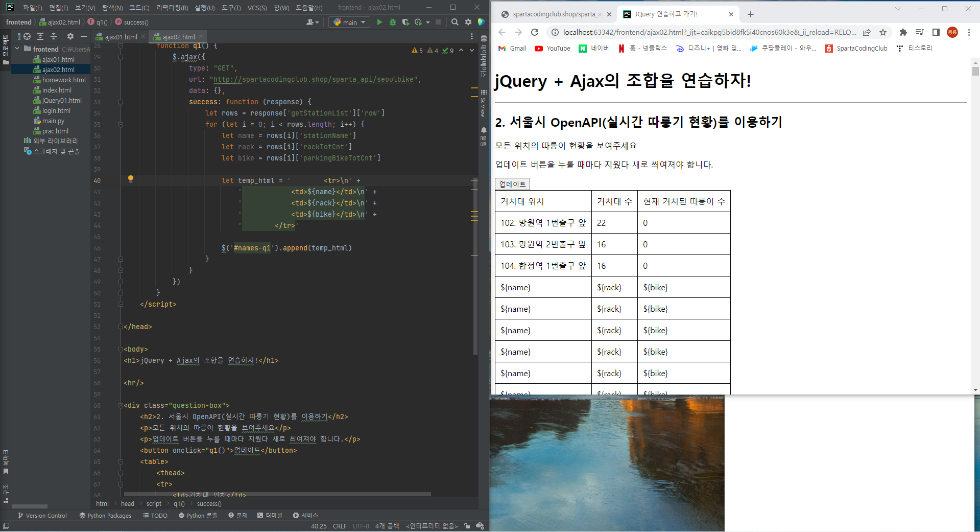Open Chrome extensions puzzle icon

pyautogui.click(x=903, y=32)
